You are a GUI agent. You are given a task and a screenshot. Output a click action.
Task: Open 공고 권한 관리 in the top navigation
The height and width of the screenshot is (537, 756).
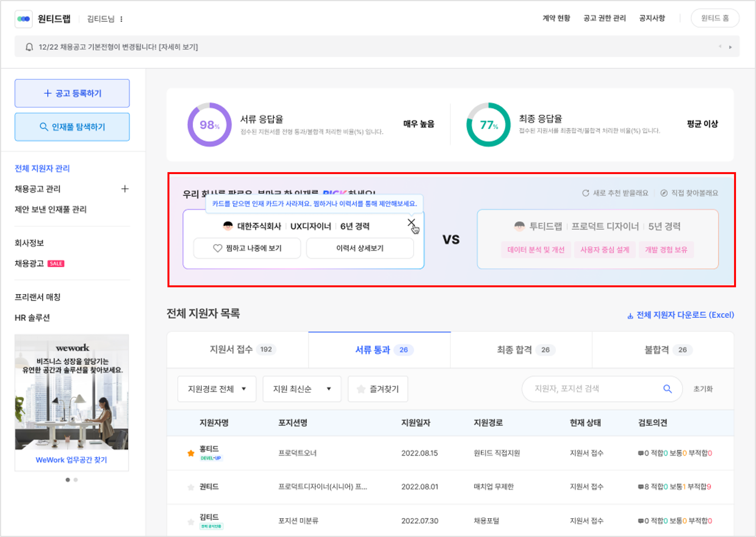click(605, 18)
